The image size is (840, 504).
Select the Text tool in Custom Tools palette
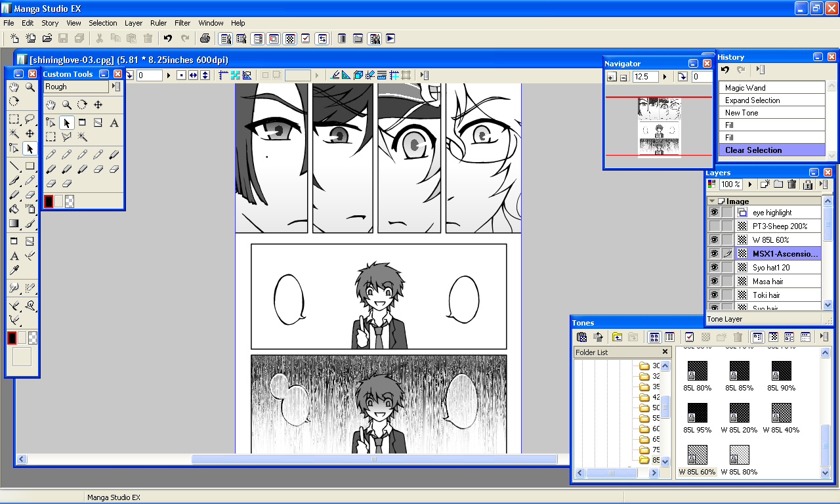(x=114, y=123)
